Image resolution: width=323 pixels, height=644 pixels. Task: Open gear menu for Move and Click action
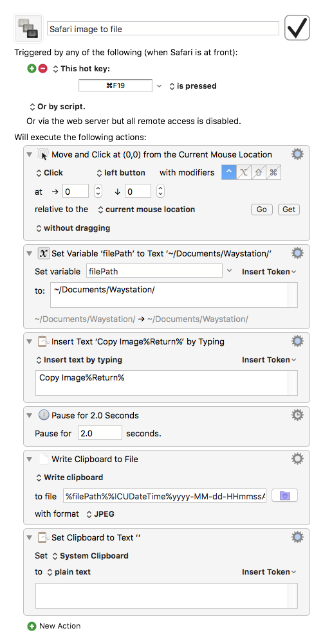(x=297, y=154)
